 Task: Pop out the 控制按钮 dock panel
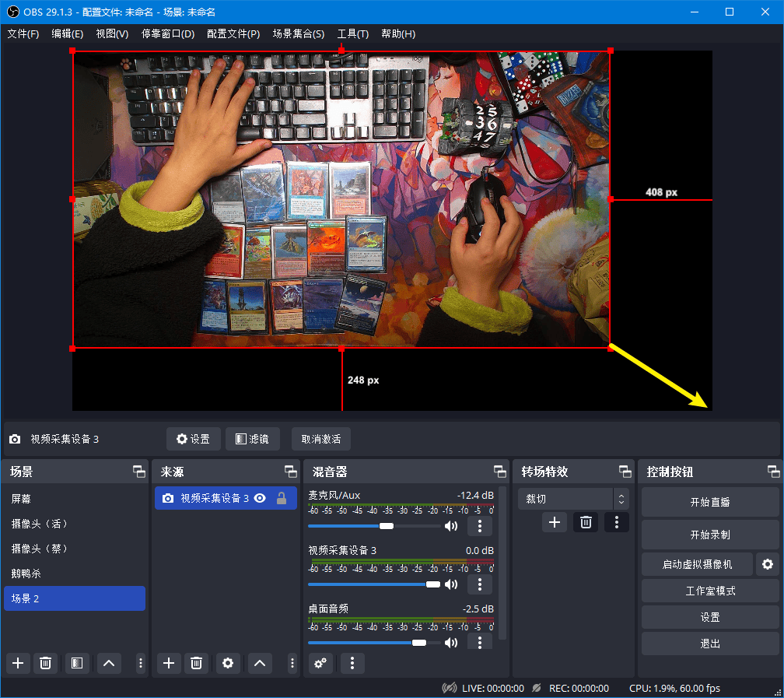pos(773,472)
